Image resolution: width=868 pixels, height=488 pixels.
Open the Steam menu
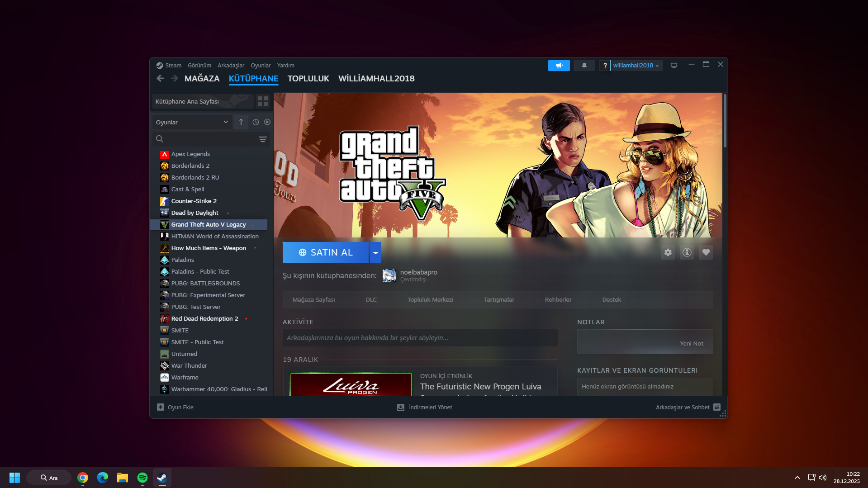173,66
